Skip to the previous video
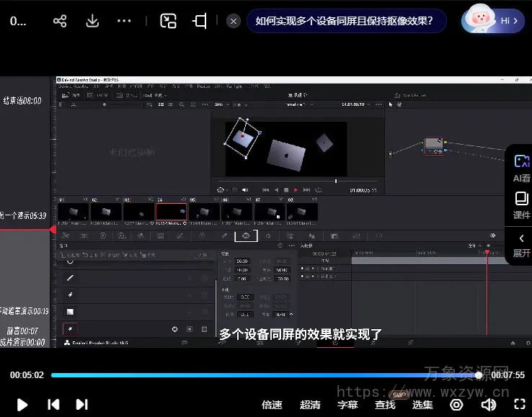Screen dimensions: 532x417 tap(53, 405)
